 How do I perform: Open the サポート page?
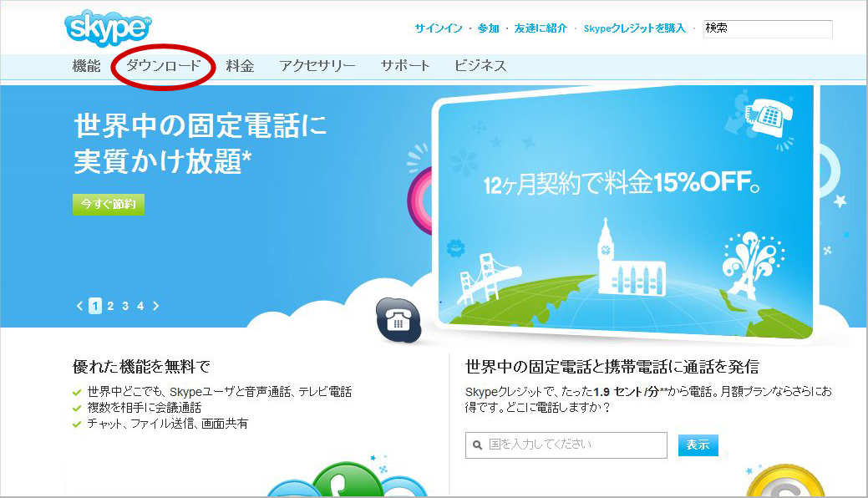click(405, 66)
